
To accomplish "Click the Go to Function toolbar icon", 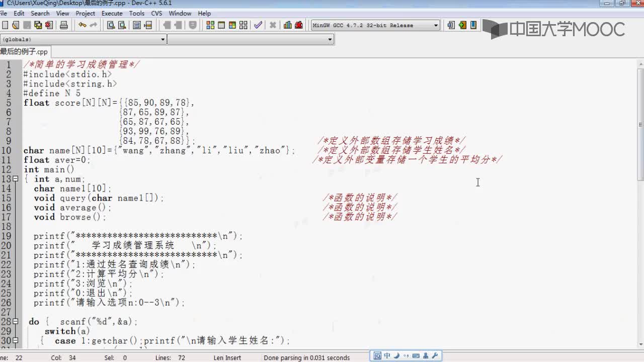I will coord(137,25).
